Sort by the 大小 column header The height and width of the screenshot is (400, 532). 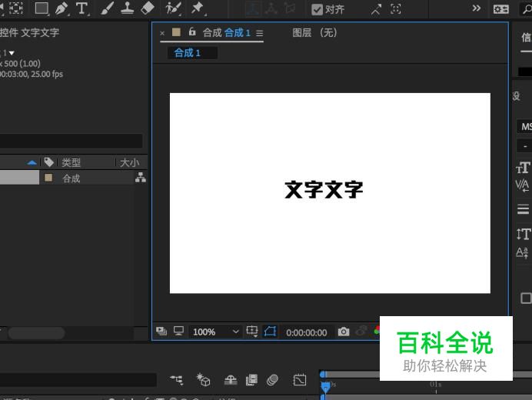coord(130,162)
